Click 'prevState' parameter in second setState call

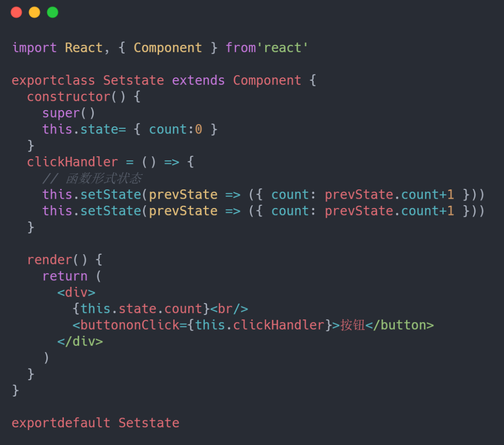click(x=183, y=211)
